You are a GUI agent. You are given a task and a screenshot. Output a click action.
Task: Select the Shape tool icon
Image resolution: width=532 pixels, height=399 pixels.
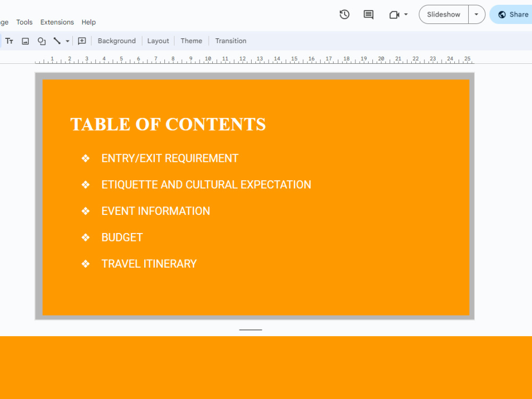[41, 41]
